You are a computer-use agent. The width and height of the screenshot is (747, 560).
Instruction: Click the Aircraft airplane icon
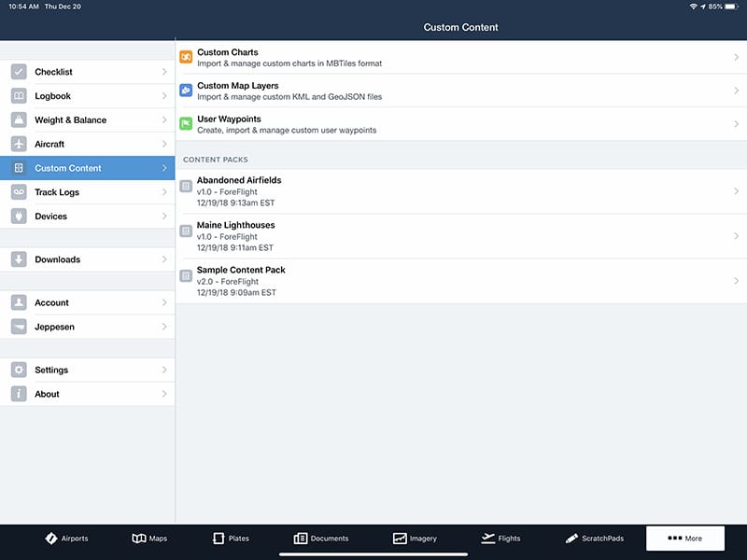point(19,144)
